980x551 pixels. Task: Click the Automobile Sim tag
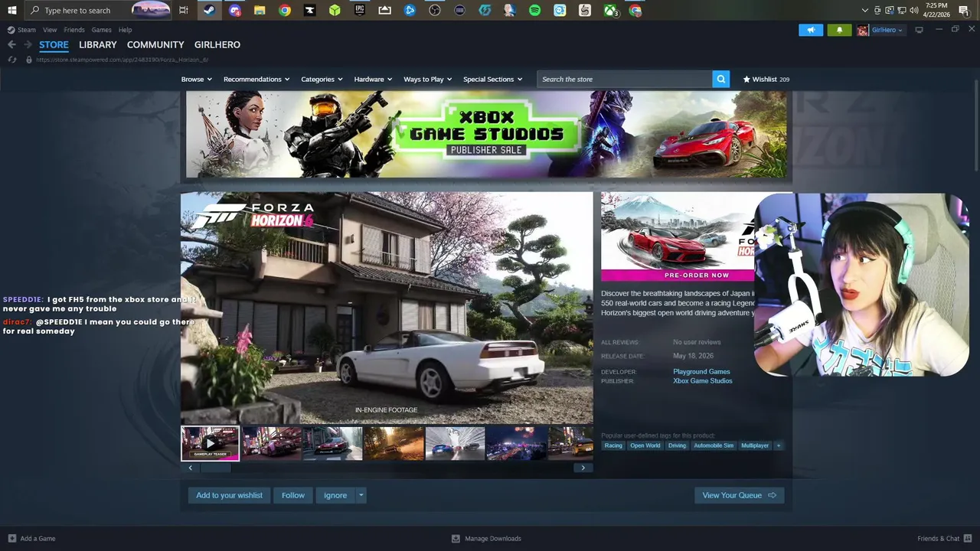pos(714,445)
